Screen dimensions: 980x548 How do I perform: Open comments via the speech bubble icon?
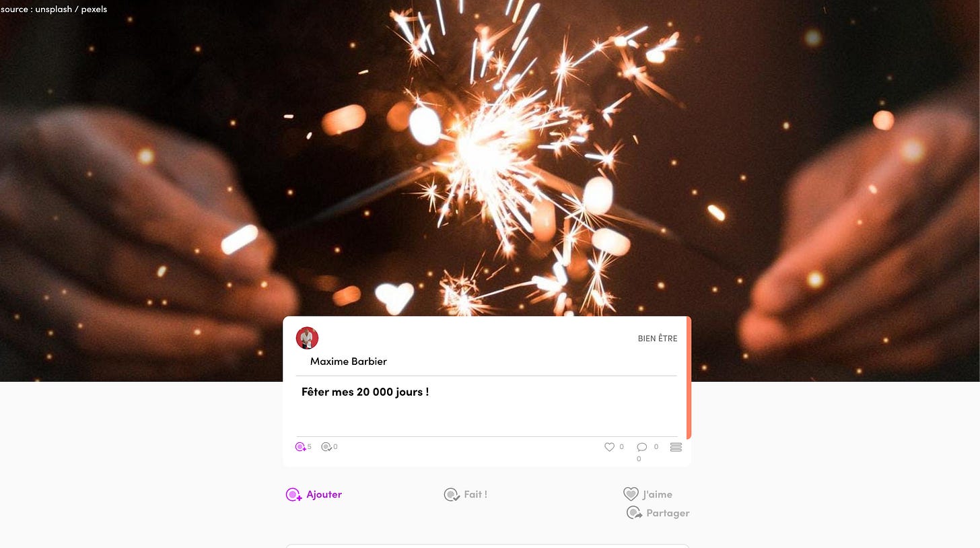tap(642, 447)
